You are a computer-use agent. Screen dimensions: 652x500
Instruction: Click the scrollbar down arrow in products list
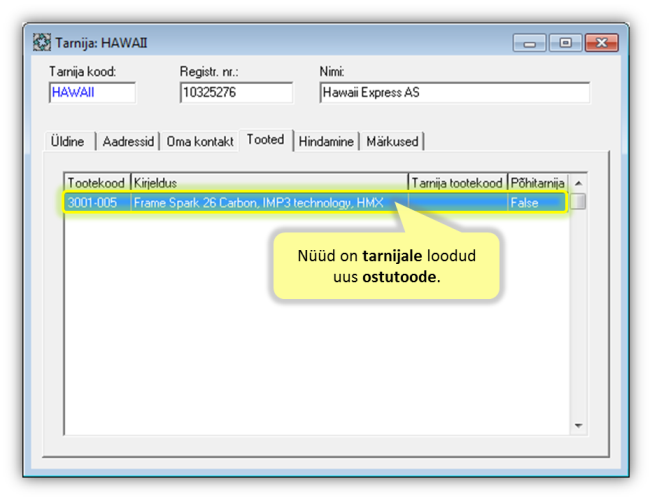(578, 426)
